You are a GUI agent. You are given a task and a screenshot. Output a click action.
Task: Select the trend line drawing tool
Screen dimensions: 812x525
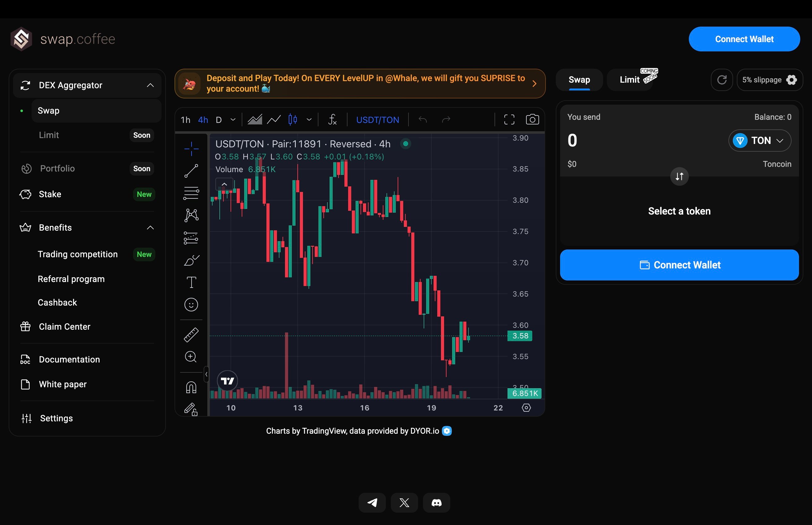coord(191,171)
